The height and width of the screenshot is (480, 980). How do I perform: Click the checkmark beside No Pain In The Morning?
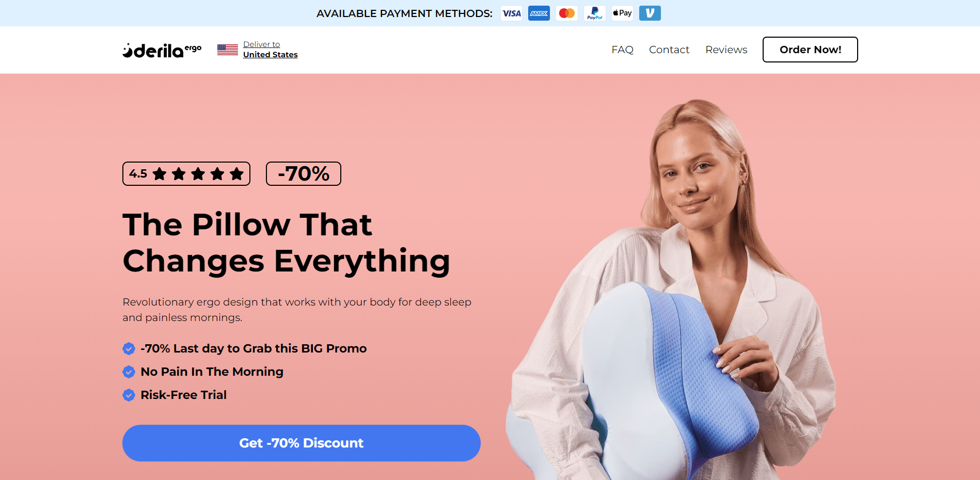coord(129,372)
